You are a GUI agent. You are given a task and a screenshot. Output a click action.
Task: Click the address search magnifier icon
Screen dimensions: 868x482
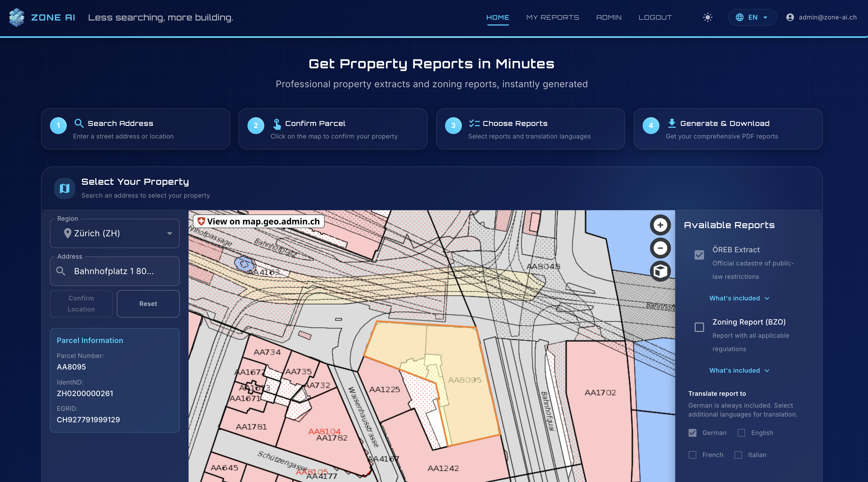click(x=61, y=271)
